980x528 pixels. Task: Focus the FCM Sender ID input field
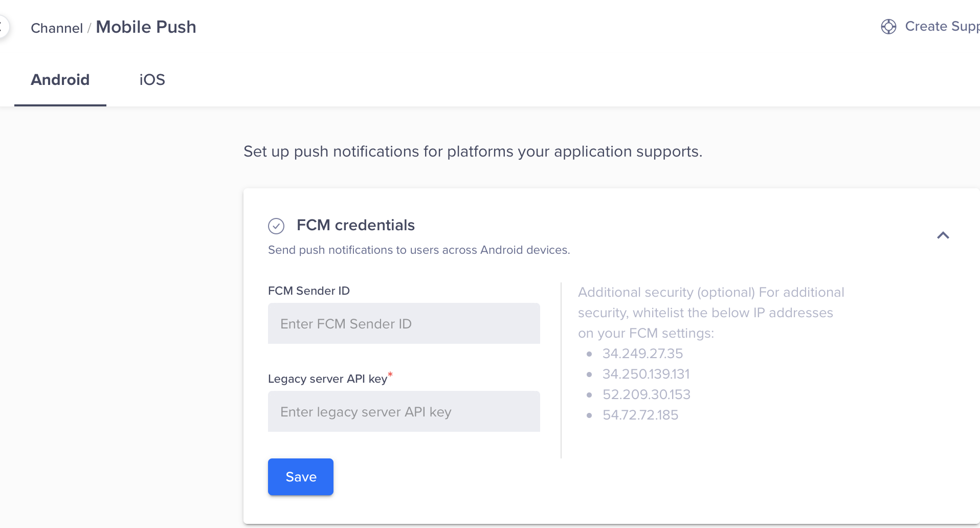[x=404, y=323]
